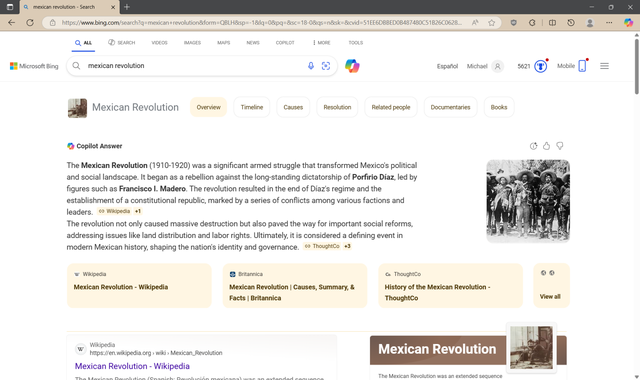
Task: Open search TOOLS options
Action: click(356, 42)
